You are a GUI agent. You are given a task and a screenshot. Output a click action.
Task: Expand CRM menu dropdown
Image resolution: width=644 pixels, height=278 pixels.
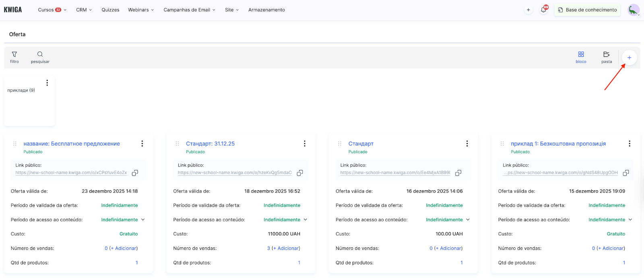(x=84, y=10)
